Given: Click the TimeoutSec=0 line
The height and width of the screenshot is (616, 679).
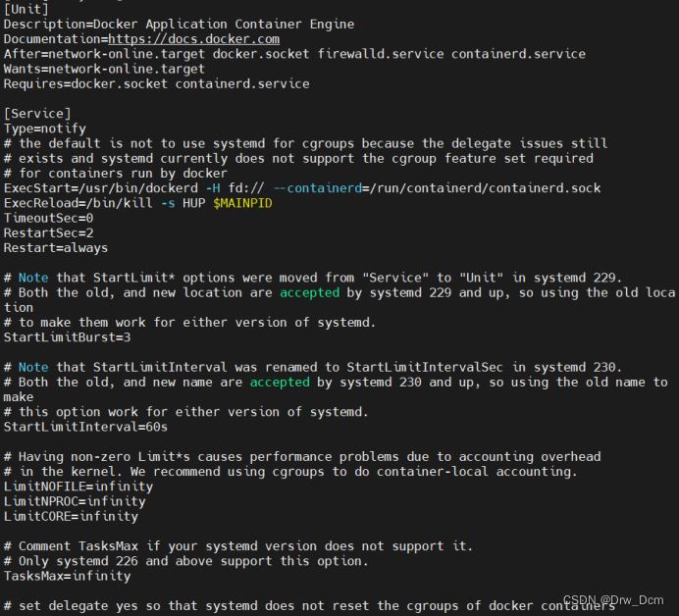Looking at the screenshot, I should coord(48,218).
